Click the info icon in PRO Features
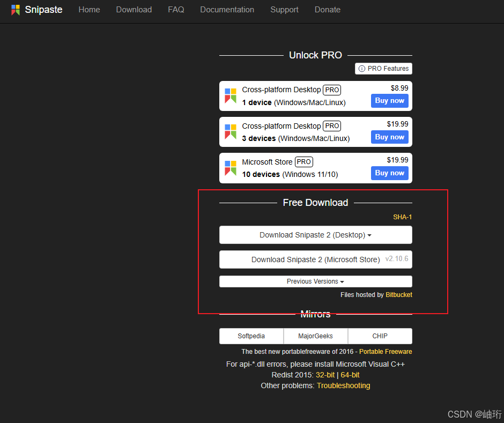Screen dimensions: 504x423 tap(361, 69)
